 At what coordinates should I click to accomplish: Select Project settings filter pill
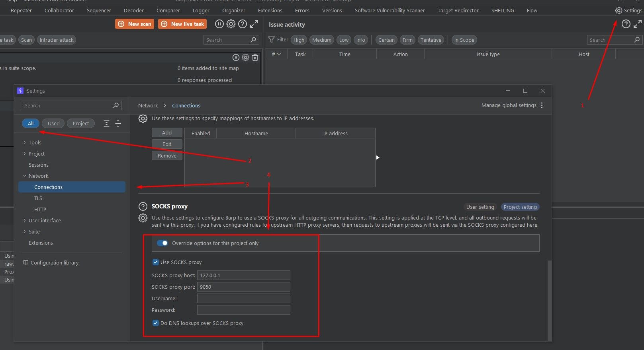[x=81, y=124]
